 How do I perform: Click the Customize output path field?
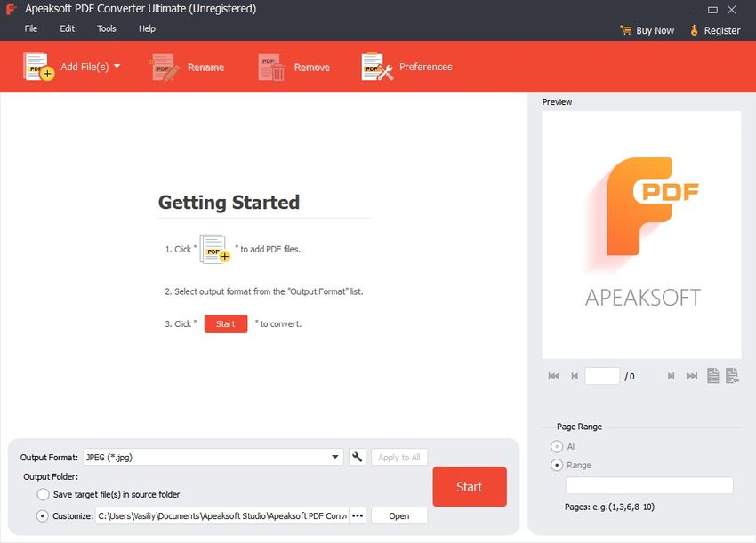pyautogui.click(x=221, y=516)
